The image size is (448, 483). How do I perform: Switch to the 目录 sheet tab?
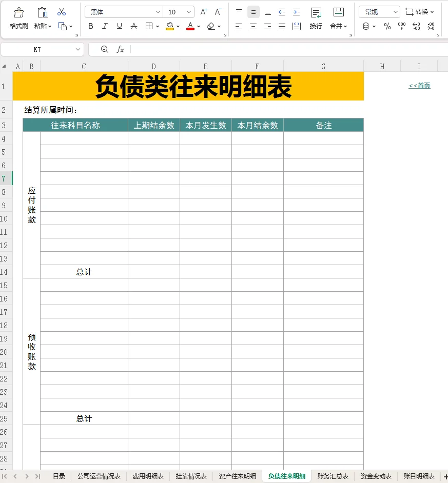pos(59,476)
